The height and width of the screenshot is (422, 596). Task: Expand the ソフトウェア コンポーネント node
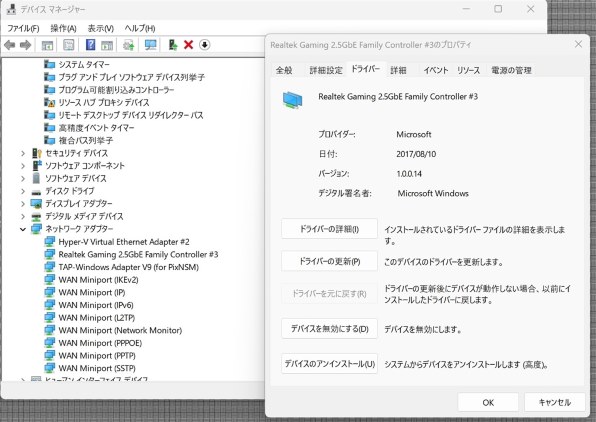(23, 166)
